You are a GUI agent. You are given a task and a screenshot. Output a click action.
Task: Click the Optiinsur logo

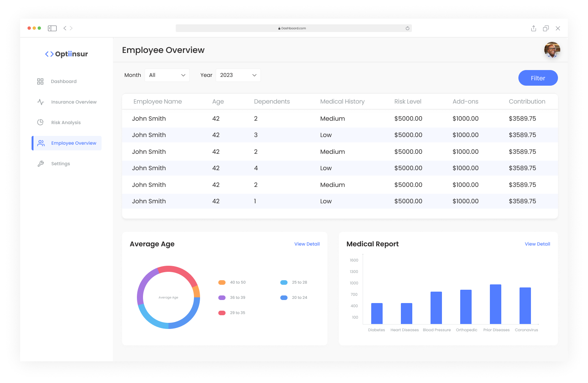click(67, 54)
